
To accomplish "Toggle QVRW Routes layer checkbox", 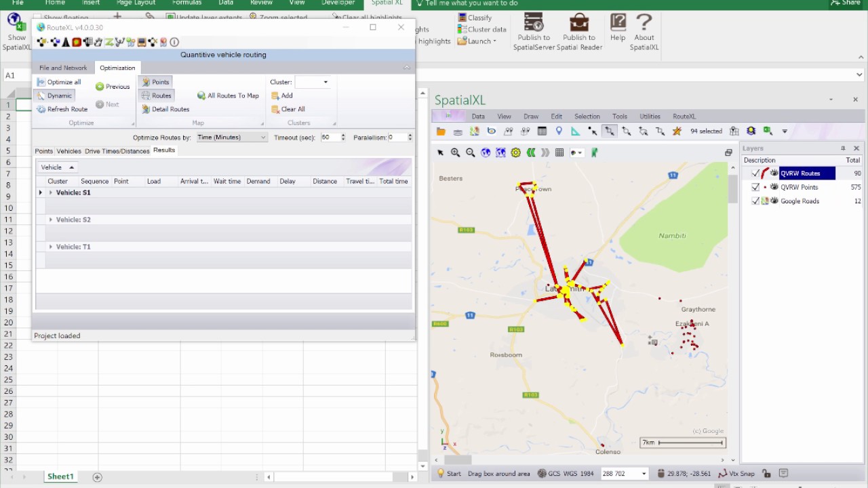I will pos(755,174).
